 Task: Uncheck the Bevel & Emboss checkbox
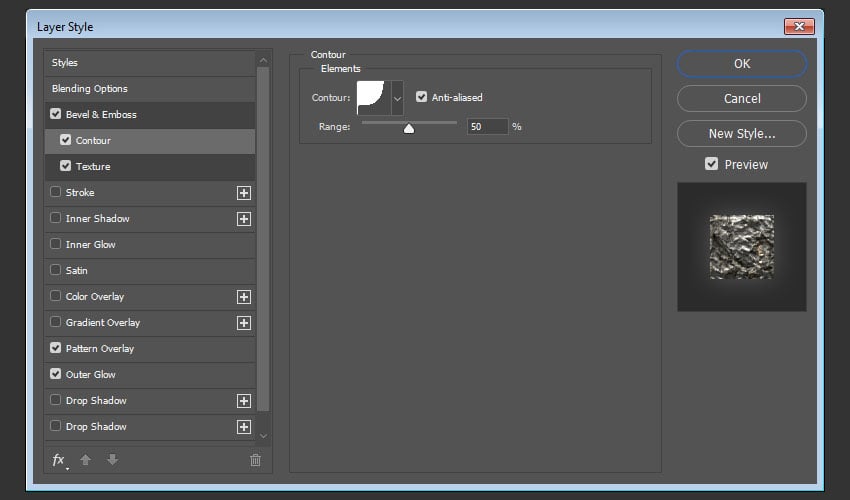pos(55,114)
